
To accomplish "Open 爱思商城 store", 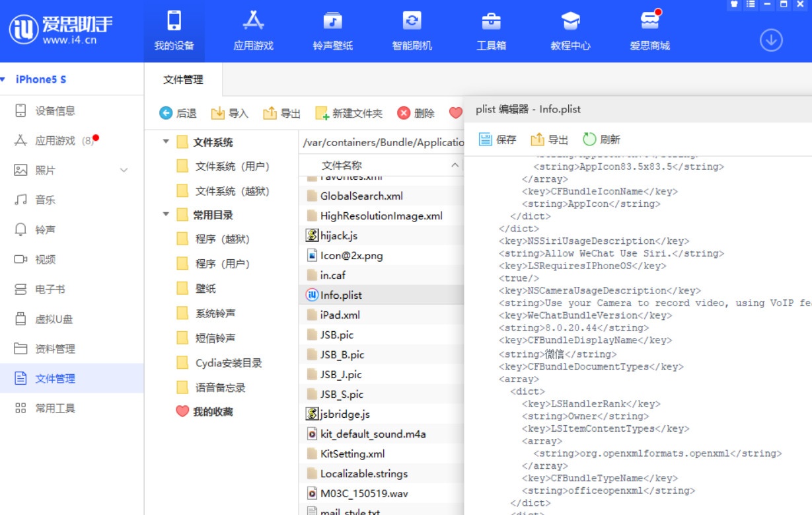I will pos(649,31).
